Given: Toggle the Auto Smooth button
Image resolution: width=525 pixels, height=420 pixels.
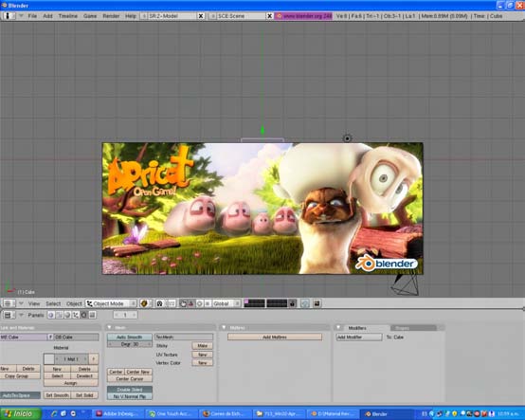Looking at the screenshot, I should click(130, 337).
